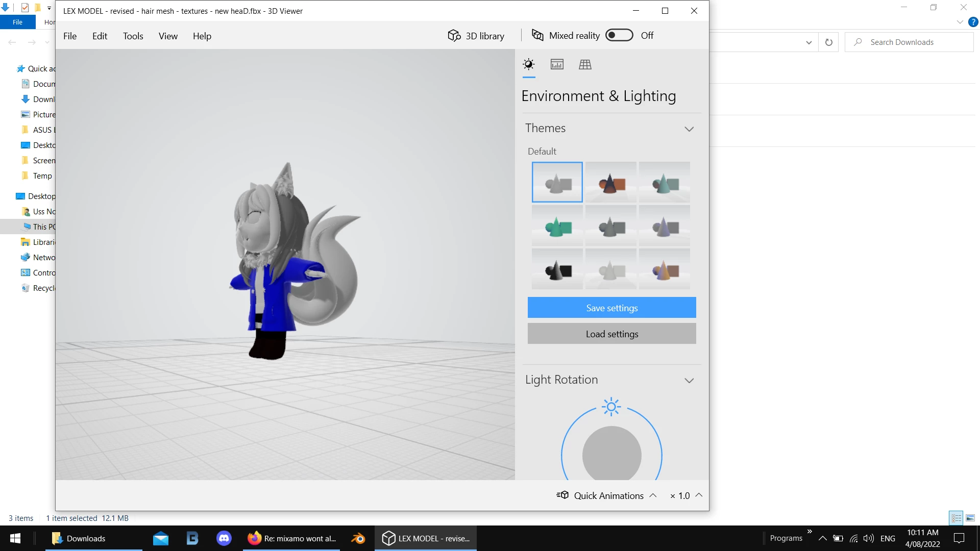980x551 pixels.
Task: Open the Grid & Views panel icon
Action: tap(585, 65)
